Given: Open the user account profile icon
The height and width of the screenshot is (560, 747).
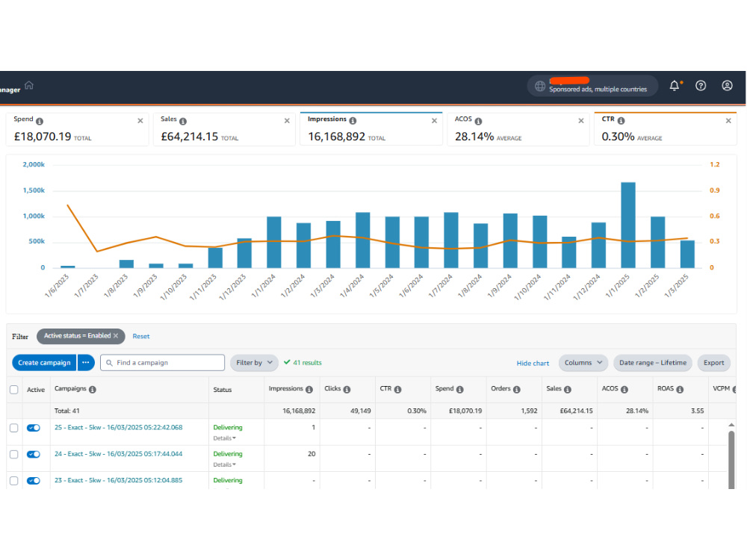Looking at the screenshot, I should coord(727,86).
